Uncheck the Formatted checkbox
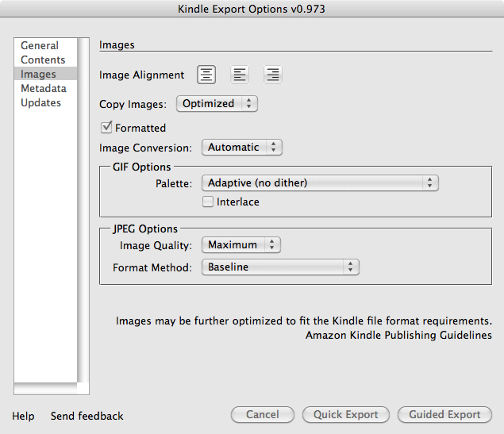504x434 pixels. click(106, 128)
